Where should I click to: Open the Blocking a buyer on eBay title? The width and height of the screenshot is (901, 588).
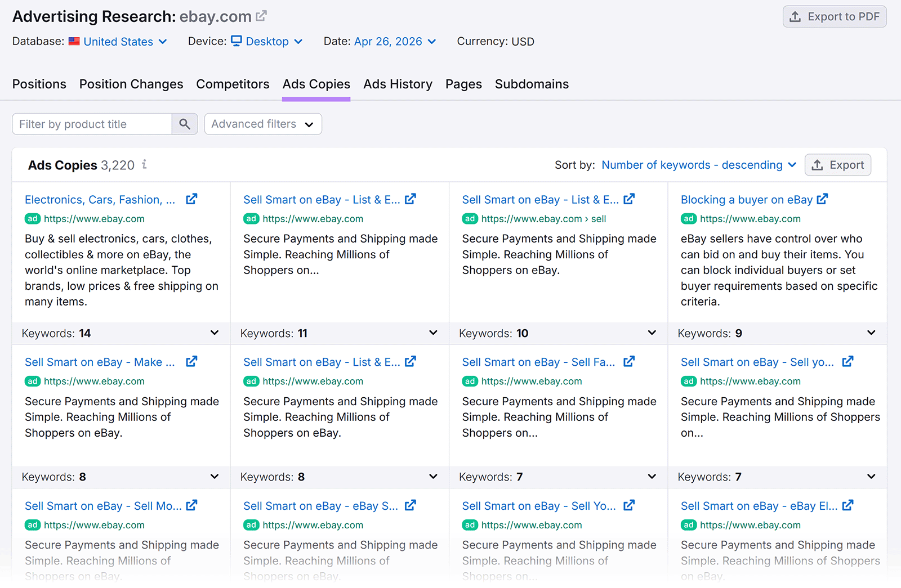tap(746, 200)
